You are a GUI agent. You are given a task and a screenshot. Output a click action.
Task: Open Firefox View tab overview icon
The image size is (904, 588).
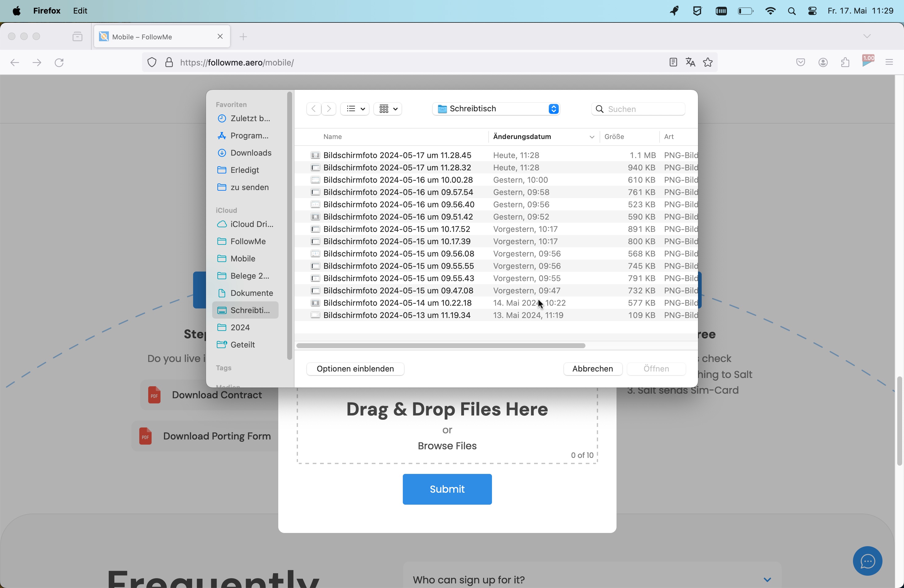tap(77, 37)
